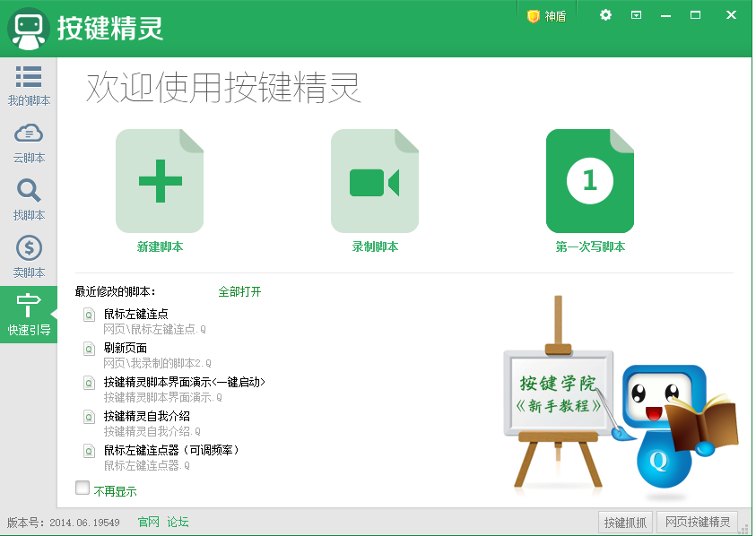
Task: Close the 按键精灵 window
Action: click(731, 15)
